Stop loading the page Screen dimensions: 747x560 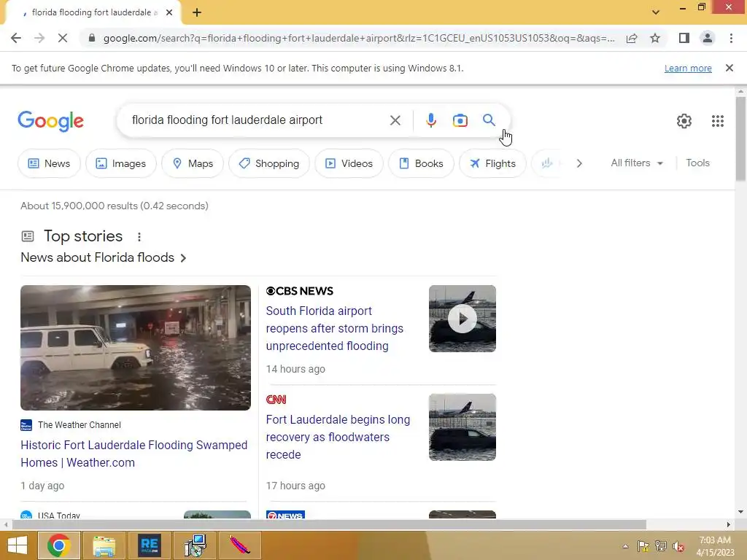63,38
